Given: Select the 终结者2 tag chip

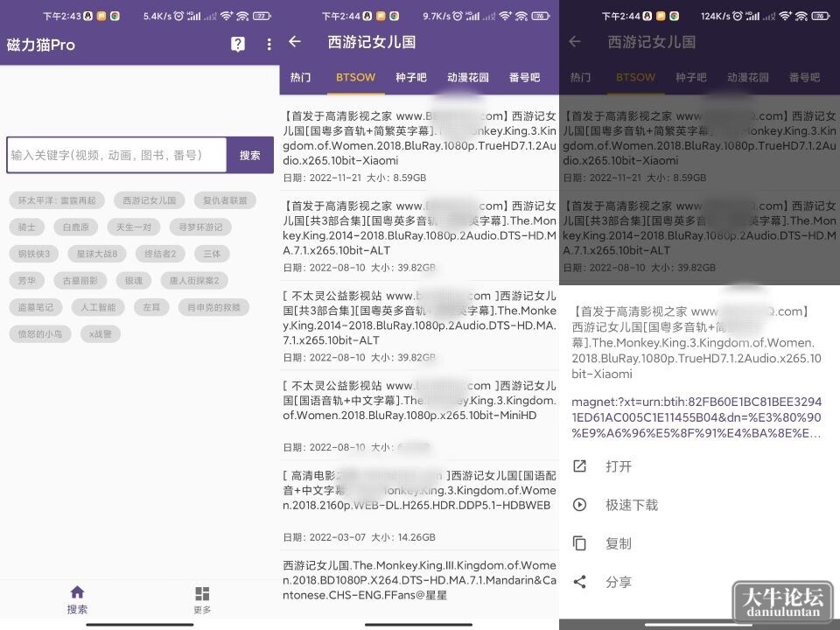Looking at the screenshot, I should (160, 254).
